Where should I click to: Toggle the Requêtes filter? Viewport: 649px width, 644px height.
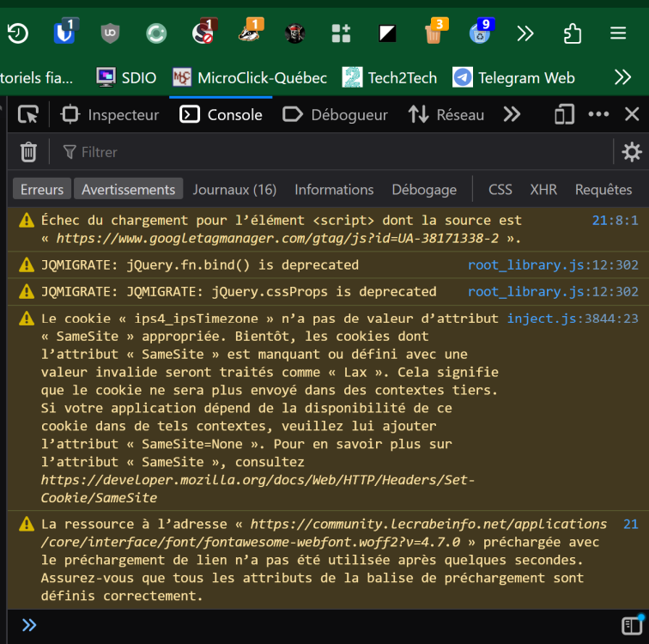pyautogui.click(x=604, y=190)
